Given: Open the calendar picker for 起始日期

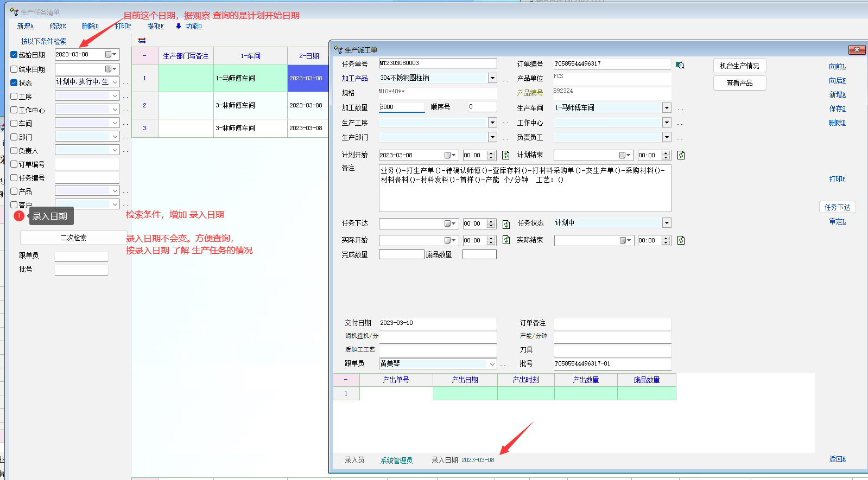Looking at the screenshot, I should (111, 54).
